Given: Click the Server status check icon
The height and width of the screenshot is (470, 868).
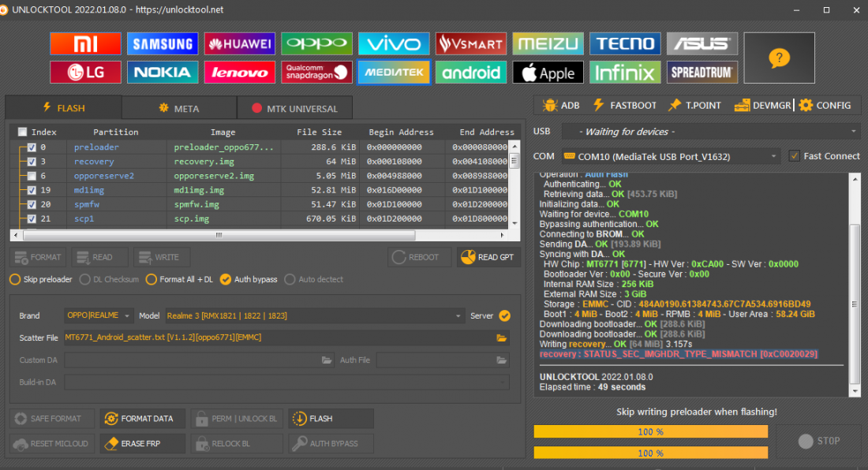Looking at the screenshot, I should pyautogui.click(x=504, y=315).
